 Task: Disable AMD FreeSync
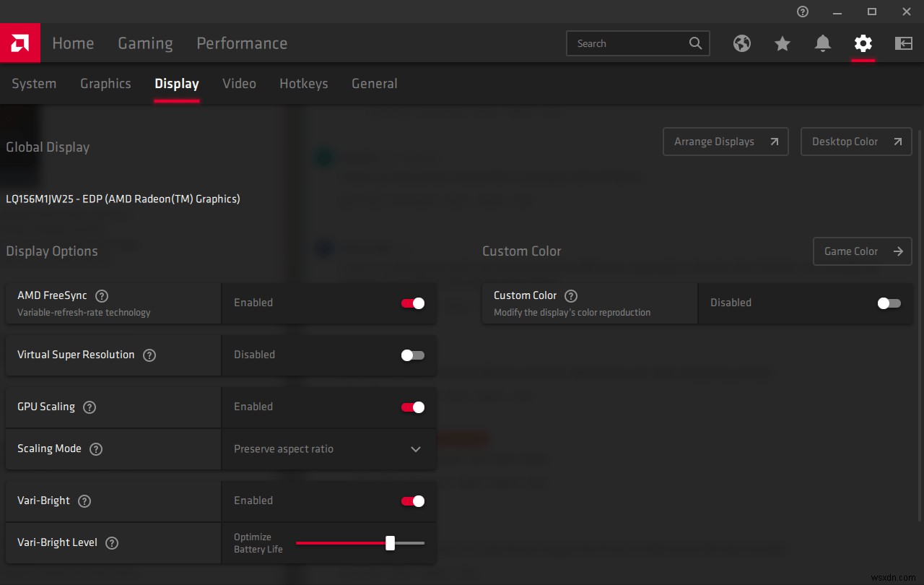(411, 303)
